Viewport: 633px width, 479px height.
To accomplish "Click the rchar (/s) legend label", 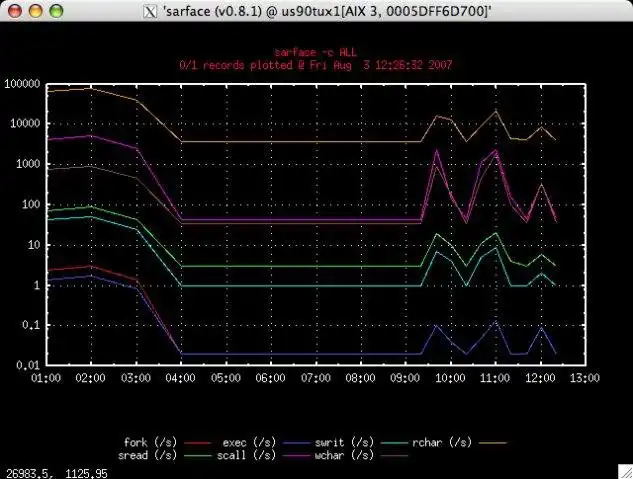I will coord(442,443).
